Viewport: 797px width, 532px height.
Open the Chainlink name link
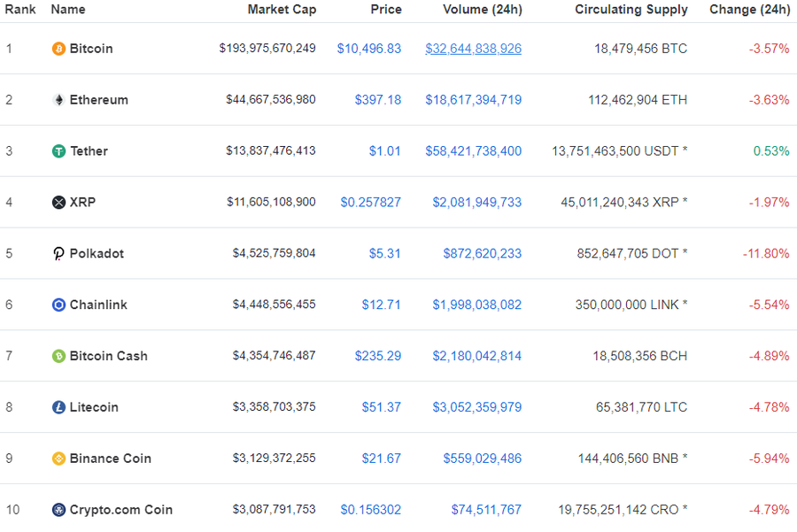(x=98, y=305)
